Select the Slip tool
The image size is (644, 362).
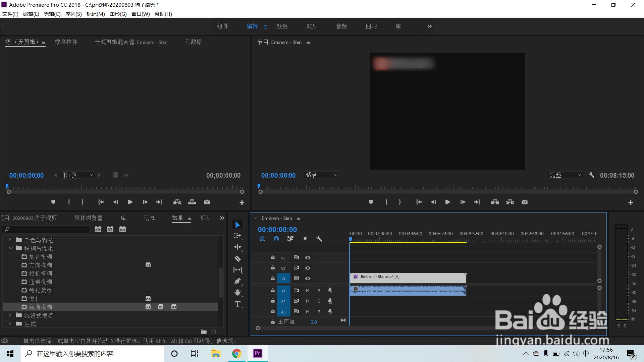pyautogui.click(x=238, y=270)
